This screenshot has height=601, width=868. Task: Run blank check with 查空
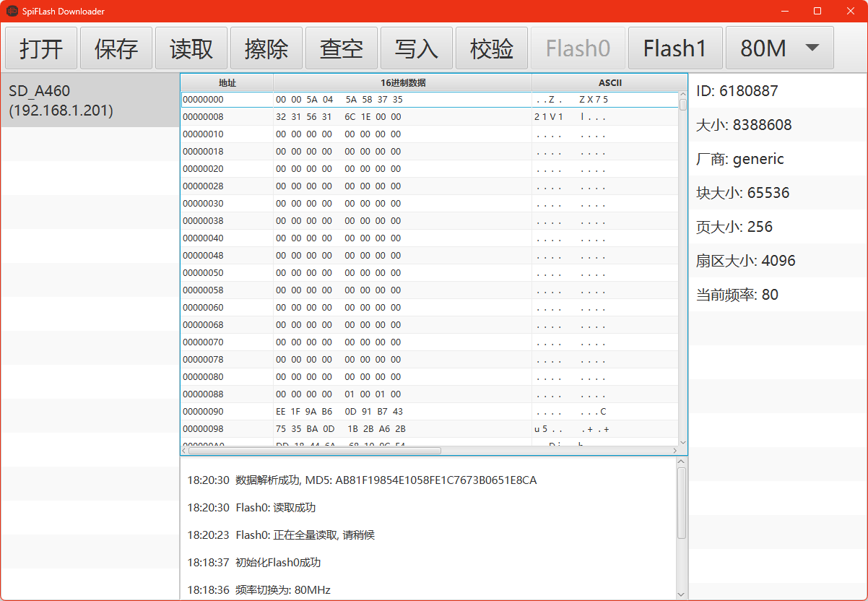[x=341, y=48]
